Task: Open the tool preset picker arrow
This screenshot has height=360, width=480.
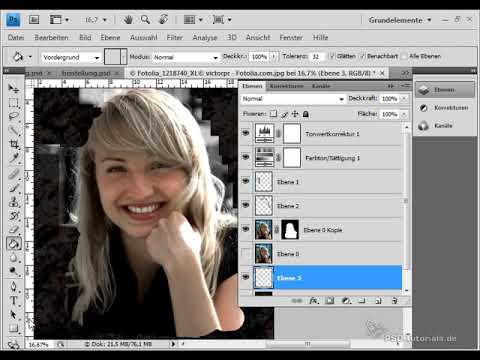Action: point(30,57)
